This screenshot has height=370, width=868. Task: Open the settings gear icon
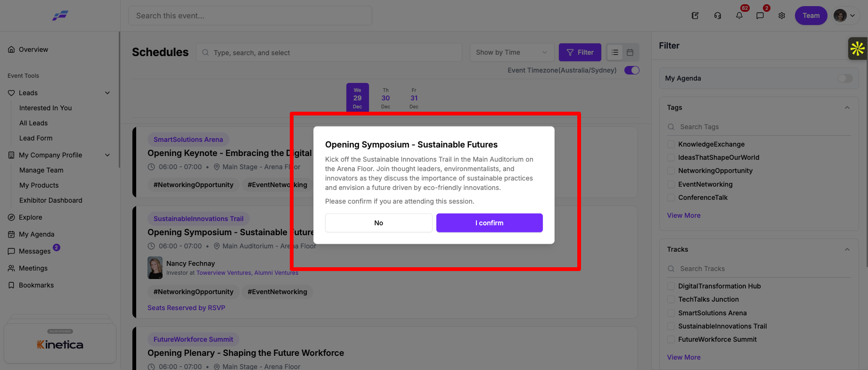point(782,16)
